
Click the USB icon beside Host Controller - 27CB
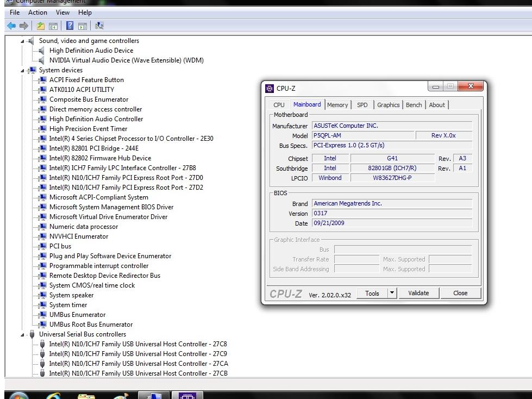click(x=42, y=373)
